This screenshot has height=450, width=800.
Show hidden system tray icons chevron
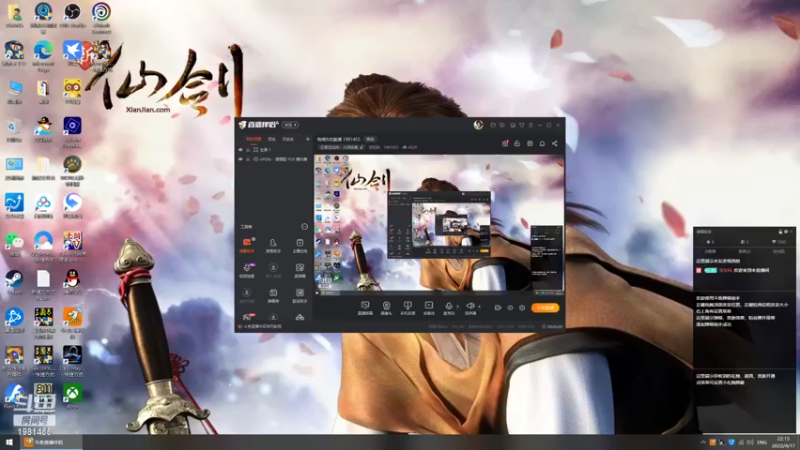pos(703,442)
